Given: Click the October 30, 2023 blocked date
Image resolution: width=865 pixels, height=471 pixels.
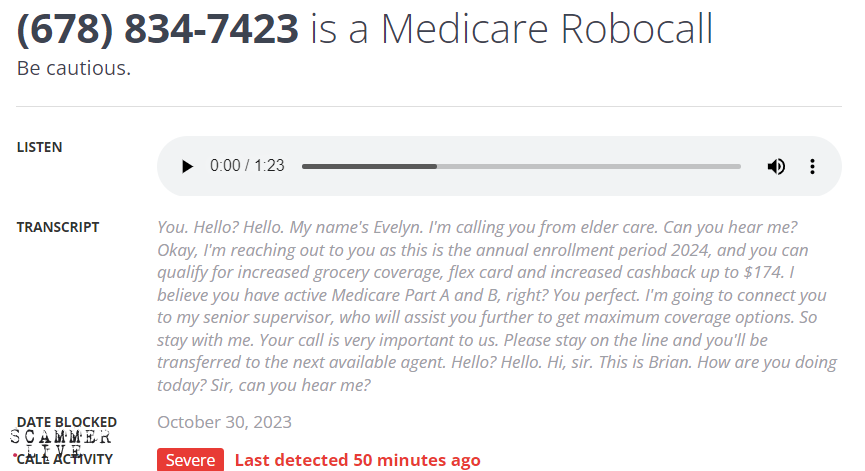Looking at the screenshot, I should click(224, 422).
